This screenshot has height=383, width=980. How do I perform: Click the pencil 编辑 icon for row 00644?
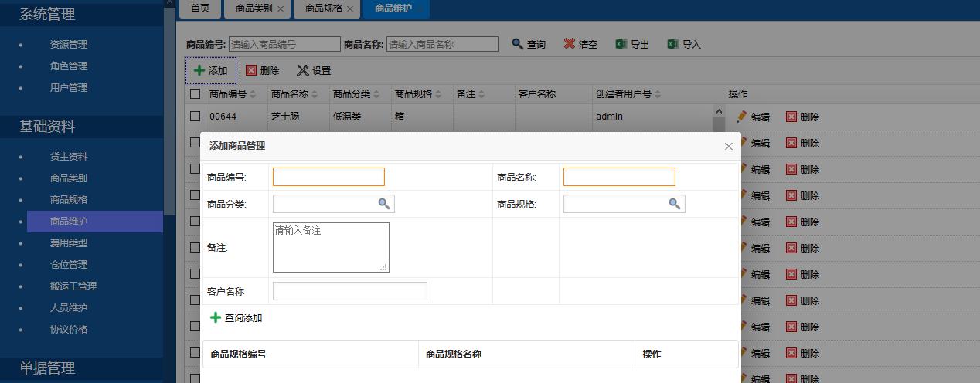742,117
